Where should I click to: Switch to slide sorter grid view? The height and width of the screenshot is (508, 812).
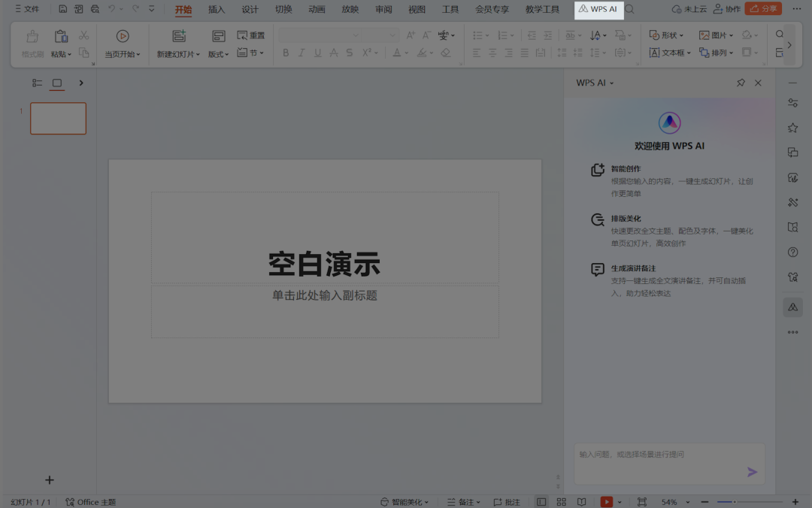[x=562, y=502]
